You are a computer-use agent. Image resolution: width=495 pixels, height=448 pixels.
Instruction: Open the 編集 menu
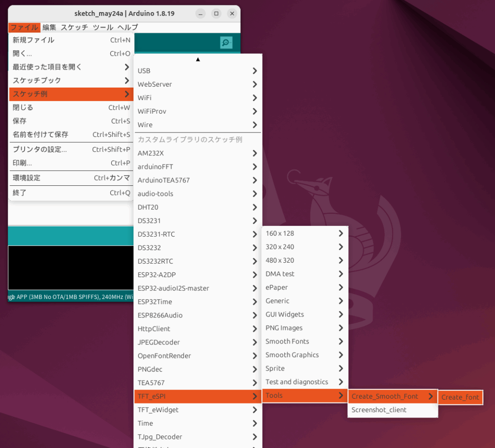[x=49, y=28]
